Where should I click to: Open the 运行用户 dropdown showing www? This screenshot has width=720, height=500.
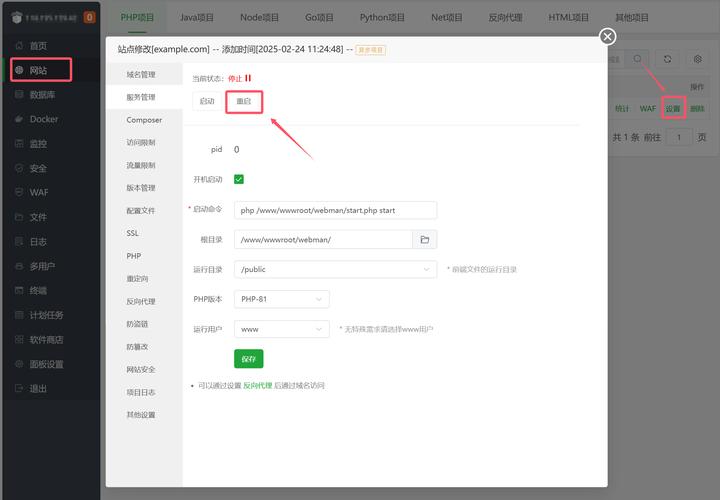coord(281,328)
